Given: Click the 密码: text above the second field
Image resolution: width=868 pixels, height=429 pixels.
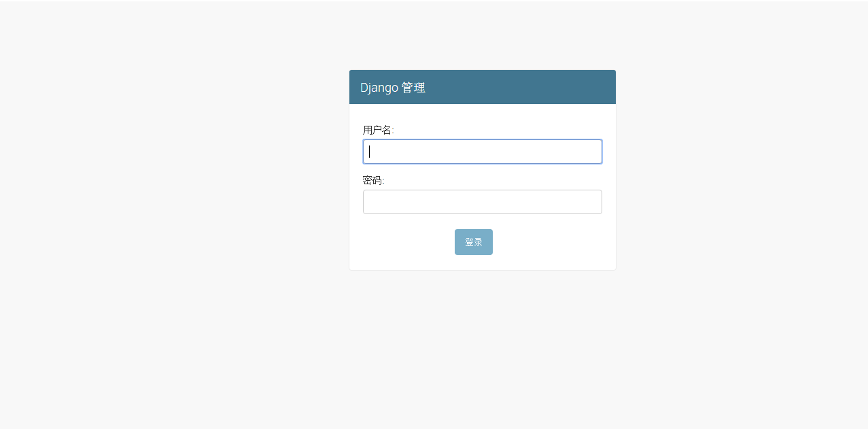Looking at the screenshot, I should click(374, 180).
